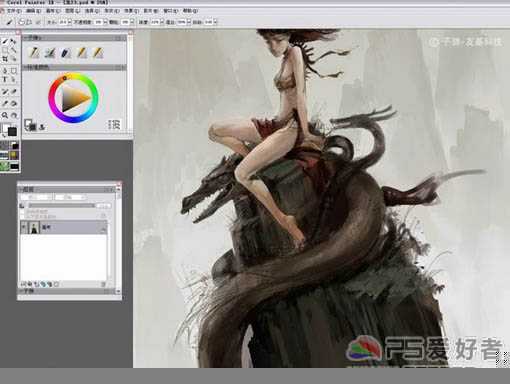Open the 图层 (Layers) menu
The image size is (510, 384).
(72, 11)
